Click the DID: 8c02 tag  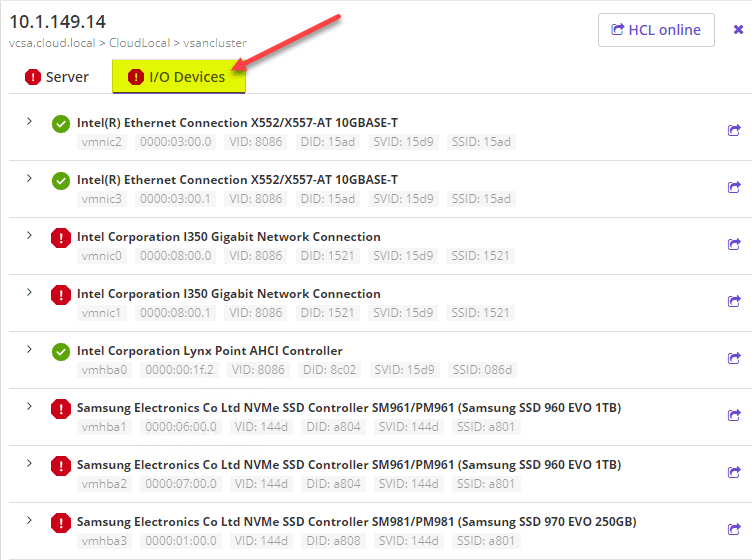329,370
